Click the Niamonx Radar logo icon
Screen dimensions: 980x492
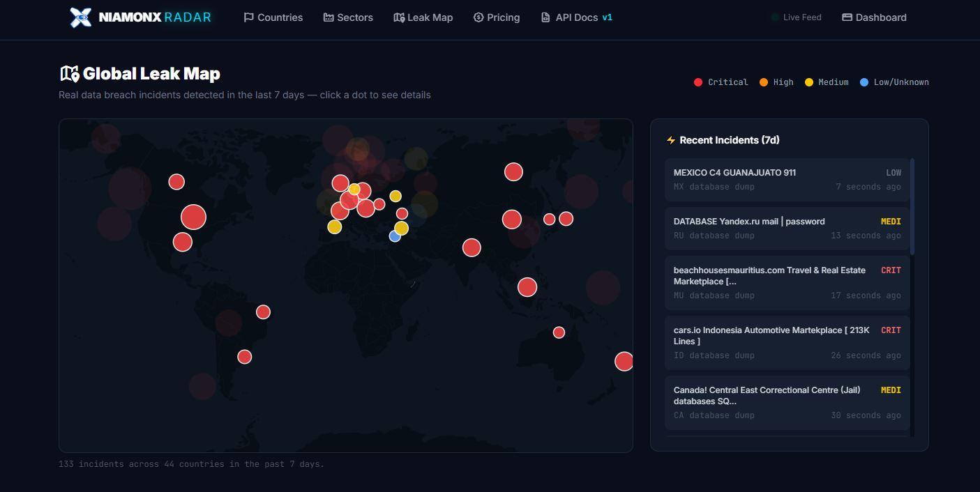point(81,17)
